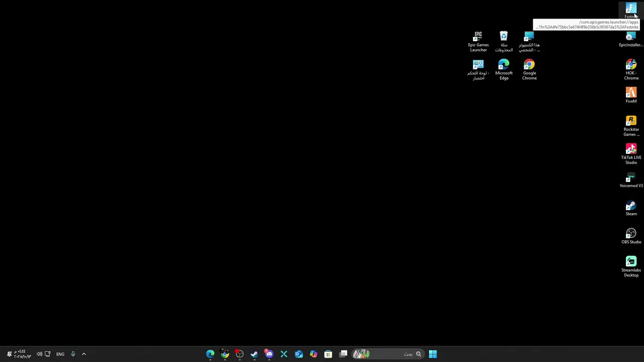Image resolution: width=644 pixels, height=362 pixels.
Task: Click the taskbar search box
Action: click(x=387, y=354)
